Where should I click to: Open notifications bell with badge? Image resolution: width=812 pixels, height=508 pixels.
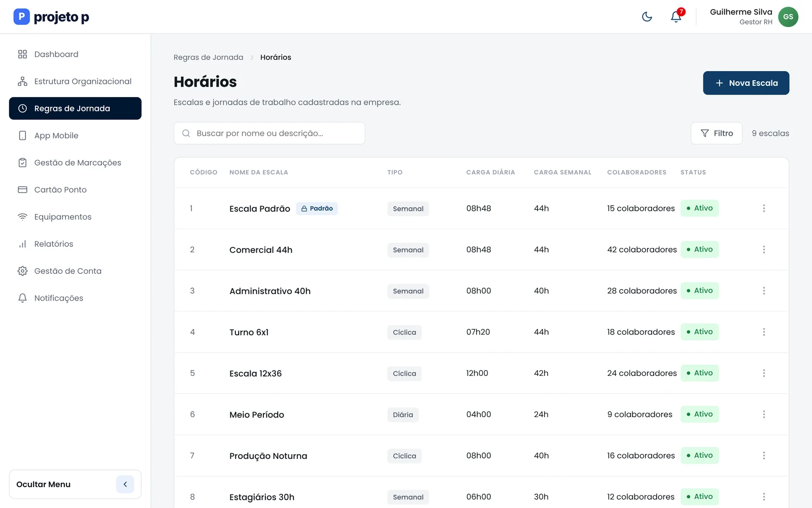point(676,16)
